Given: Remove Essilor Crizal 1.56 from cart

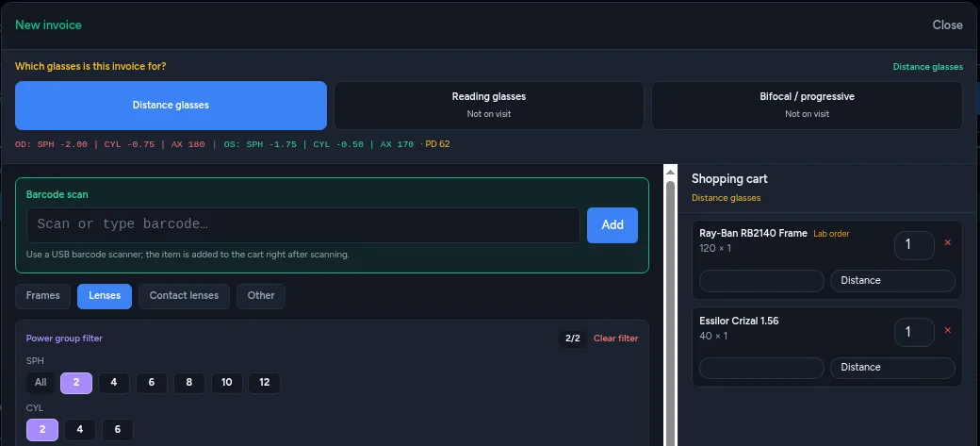Looking at the screenshot, I should tap(948, 330).
